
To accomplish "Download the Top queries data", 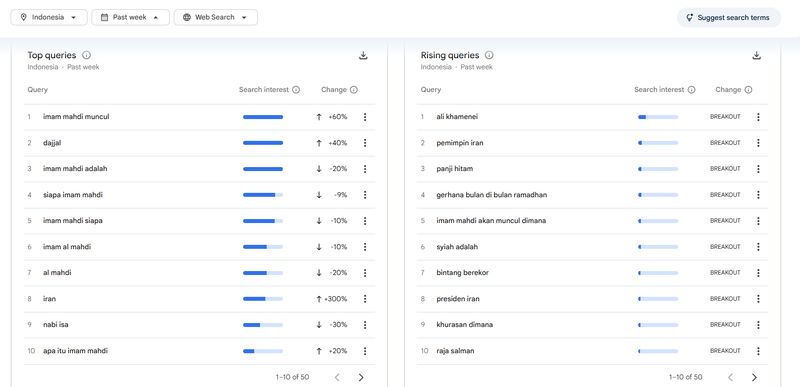I will coord(363,56).
